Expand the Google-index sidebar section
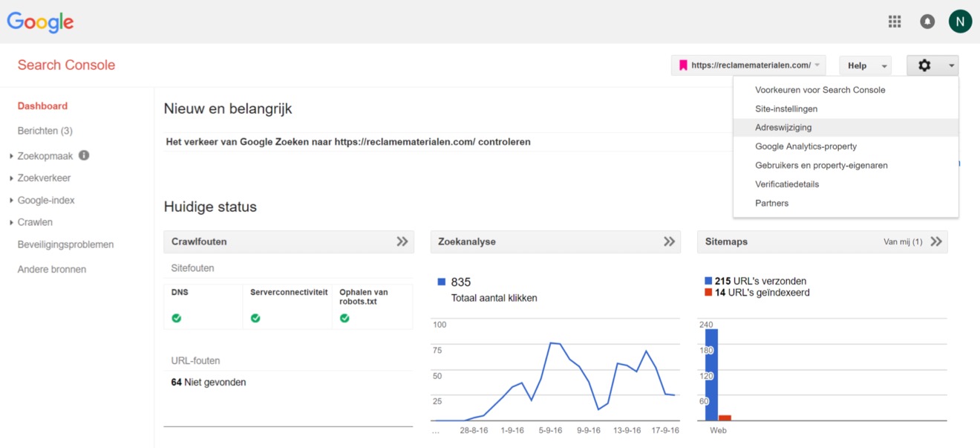 [45, 201]
